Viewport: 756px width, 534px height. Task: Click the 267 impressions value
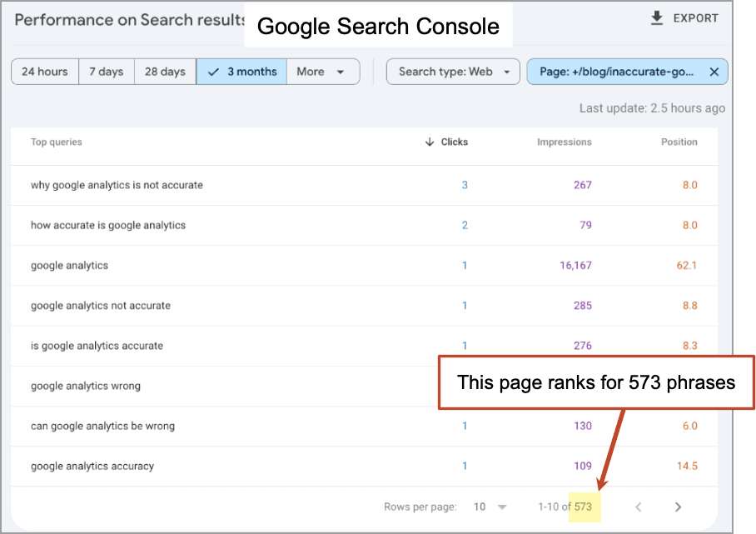click(x=583, y=185)
